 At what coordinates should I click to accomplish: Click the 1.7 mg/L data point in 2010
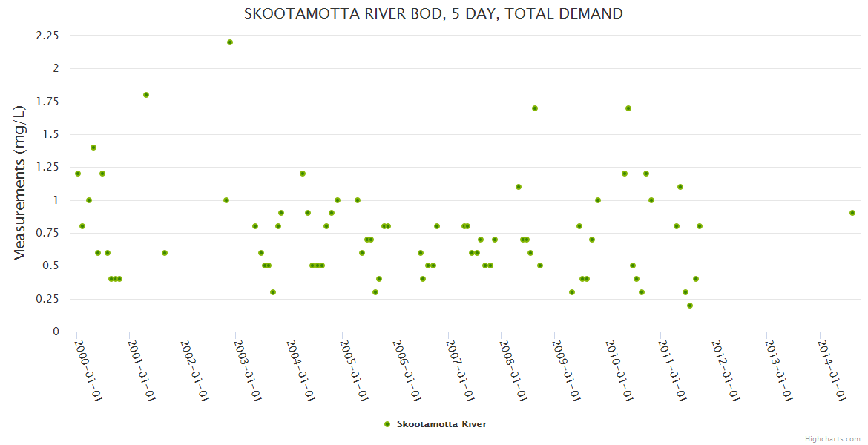point(628,108)
